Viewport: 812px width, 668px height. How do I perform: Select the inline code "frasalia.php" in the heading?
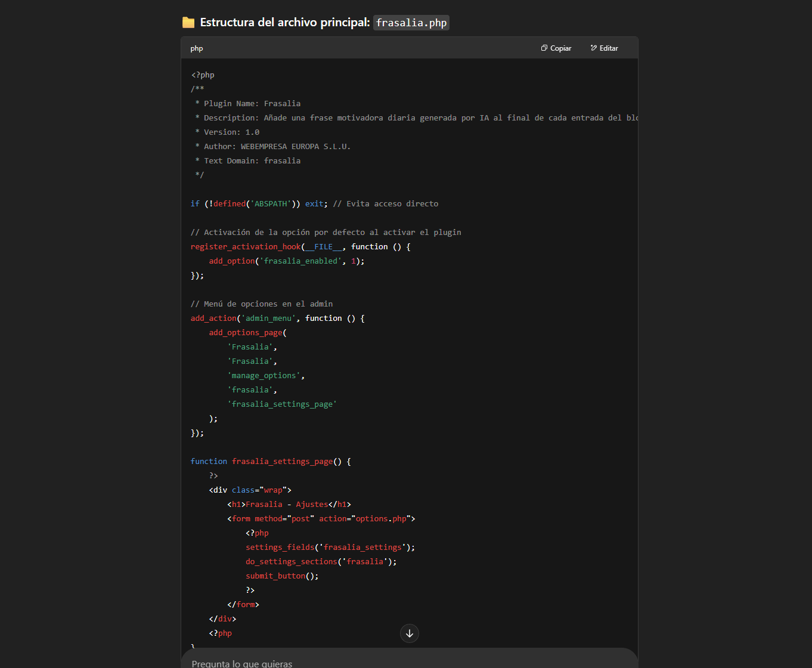(x=411, y=23)
